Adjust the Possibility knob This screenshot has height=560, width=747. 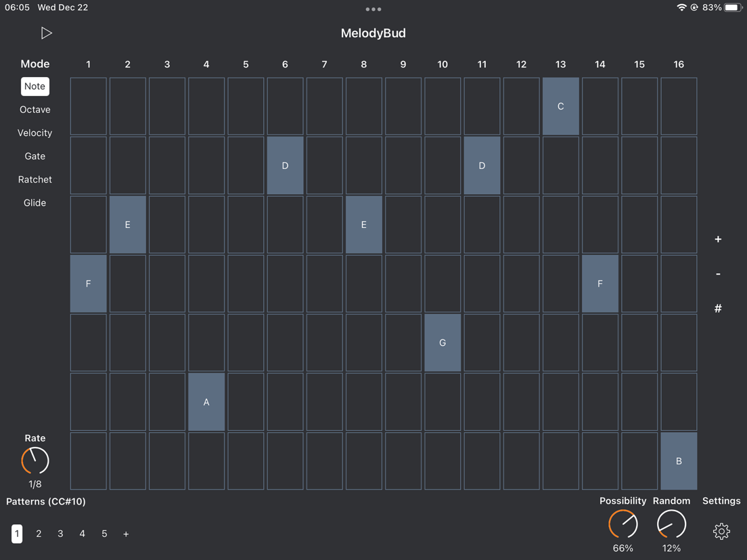coord(622,523)
